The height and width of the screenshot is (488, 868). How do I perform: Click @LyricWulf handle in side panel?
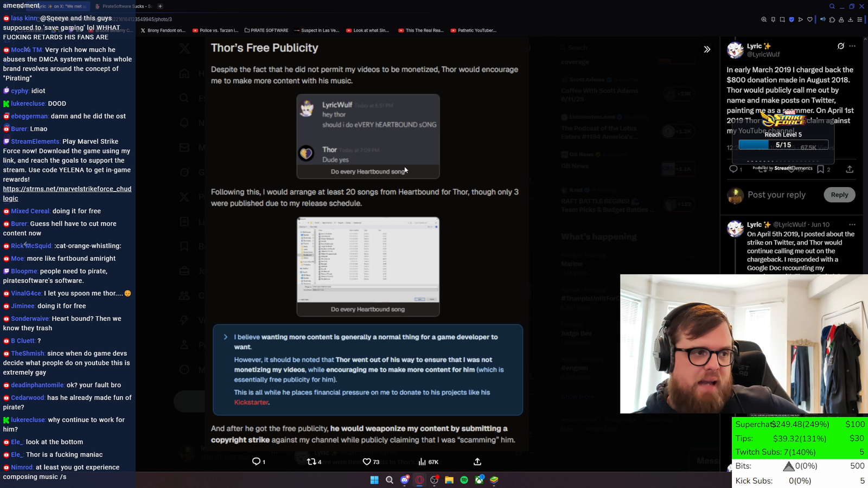tap(763, 54)
